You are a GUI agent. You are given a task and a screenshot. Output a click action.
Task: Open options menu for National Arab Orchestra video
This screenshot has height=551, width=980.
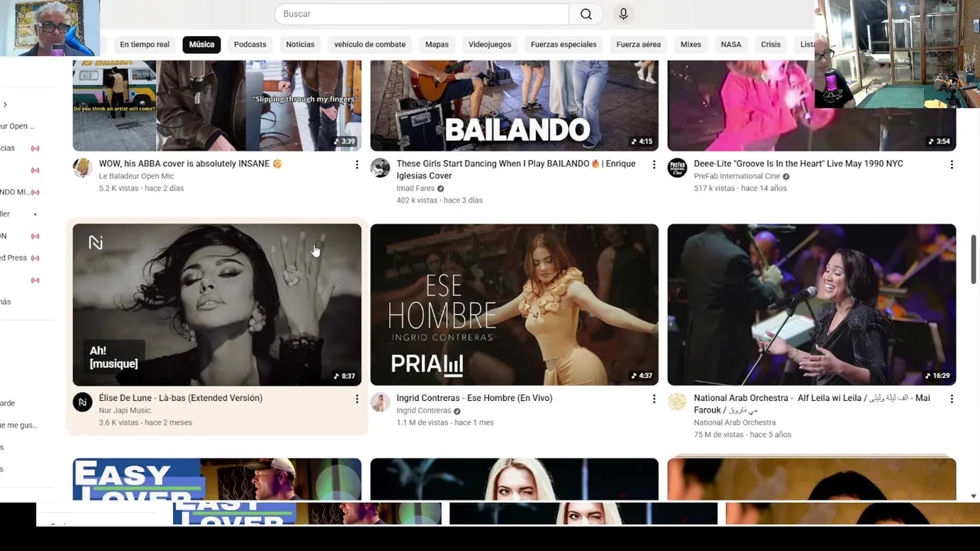(x=952, y=399)
